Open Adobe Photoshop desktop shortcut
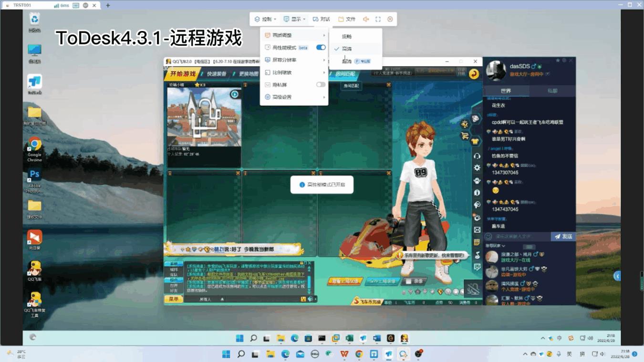Viewport: 644px width, 362px height. tap(34, 181)
